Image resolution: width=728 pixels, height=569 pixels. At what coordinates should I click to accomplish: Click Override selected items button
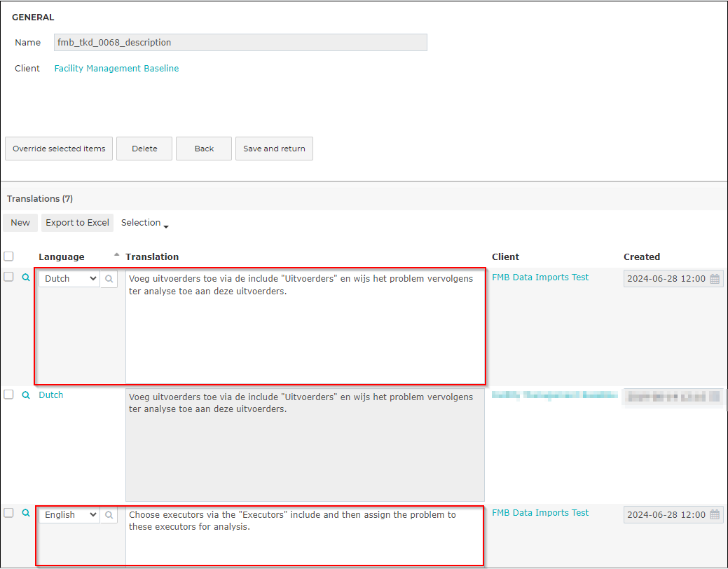59,149
